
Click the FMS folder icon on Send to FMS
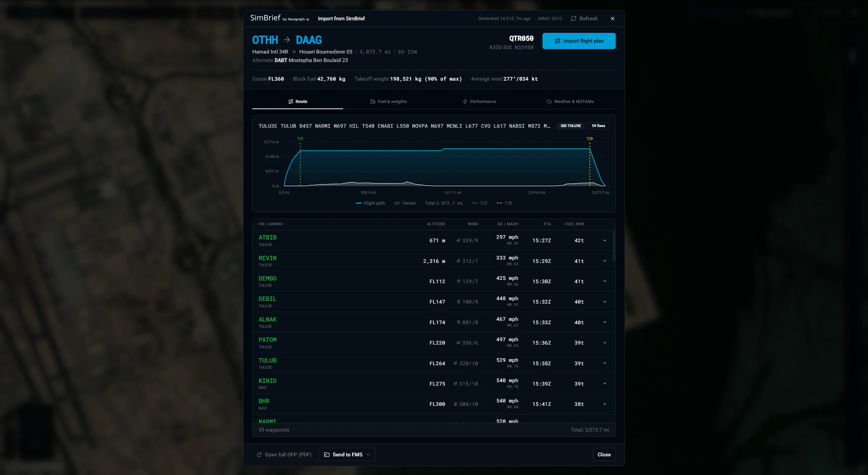(327, 455)
